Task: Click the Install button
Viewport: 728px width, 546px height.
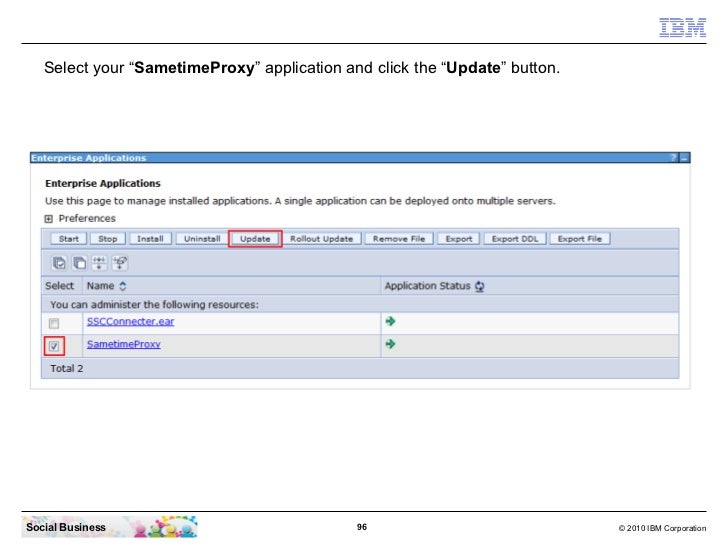Action: pos(150,239)
